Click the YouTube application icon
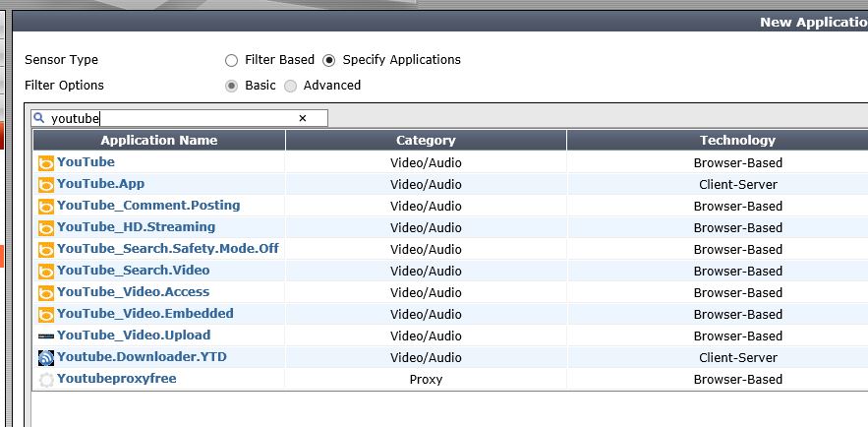This screenshot has width=868, height=427. pos(46,163)
